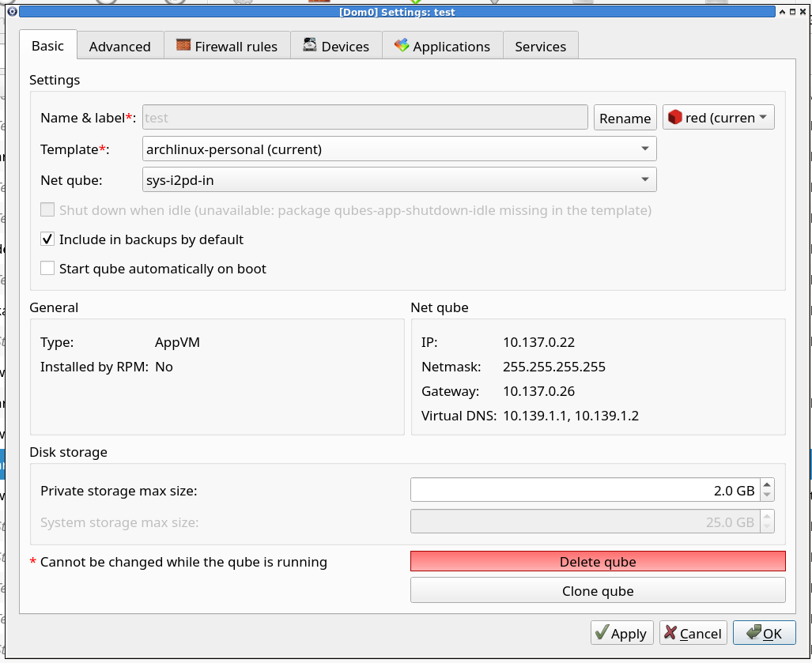The image size is (812, 663).
Task: Click the red X icon on Cancel
Action: click(670, 632)
